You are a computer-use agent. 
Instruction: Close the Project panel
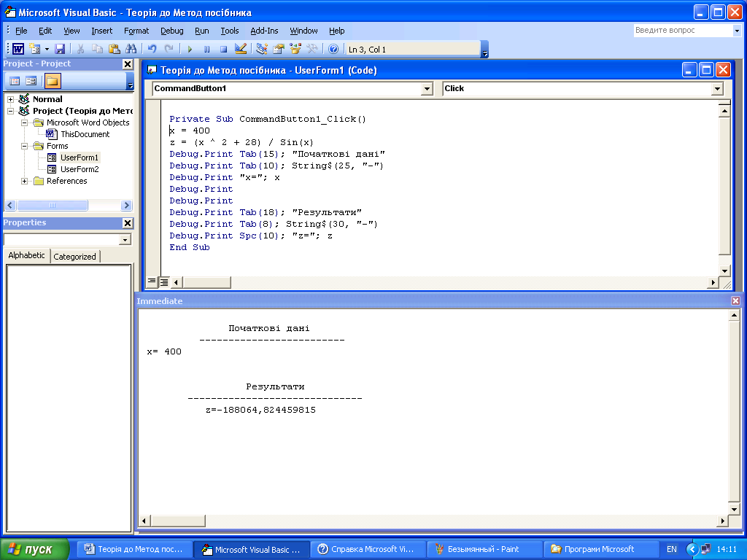tap(128, 64)
